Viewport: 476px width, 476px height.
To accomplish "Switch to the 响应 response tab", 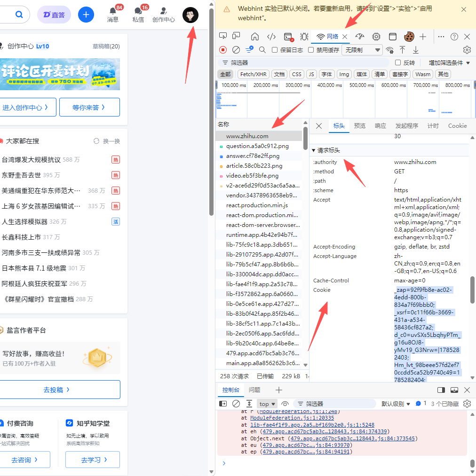I will coord(380,125).
